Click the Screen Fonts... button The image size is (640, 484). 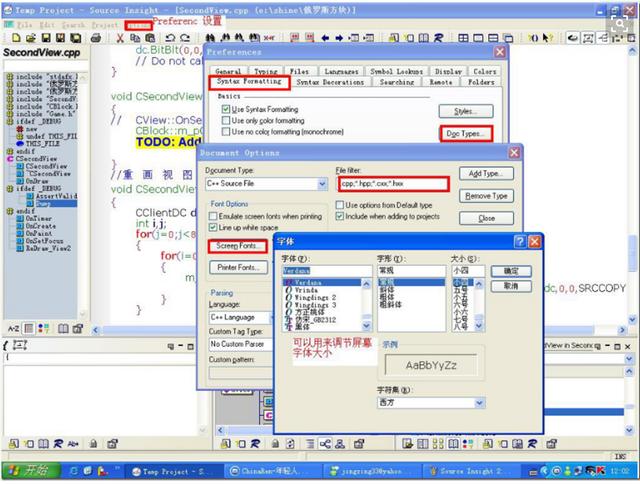238,246
